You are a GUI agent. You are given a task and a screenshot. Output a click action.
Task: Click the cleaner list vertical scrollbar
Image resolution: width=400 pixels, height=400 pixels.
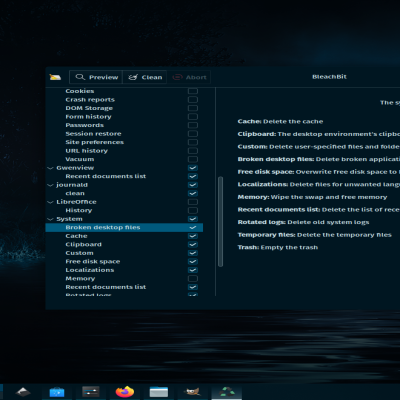pyautogui.click(x=220, y=222)
